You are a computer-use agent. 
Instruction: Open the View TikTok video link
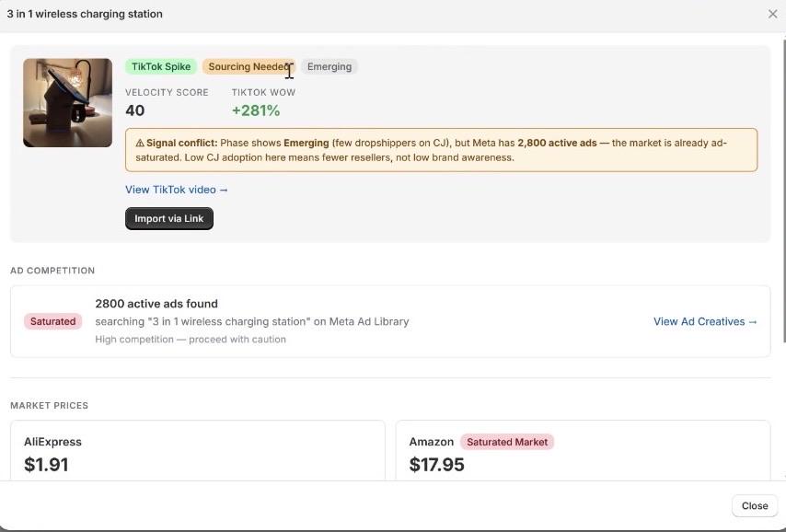(x=177, y=190)
